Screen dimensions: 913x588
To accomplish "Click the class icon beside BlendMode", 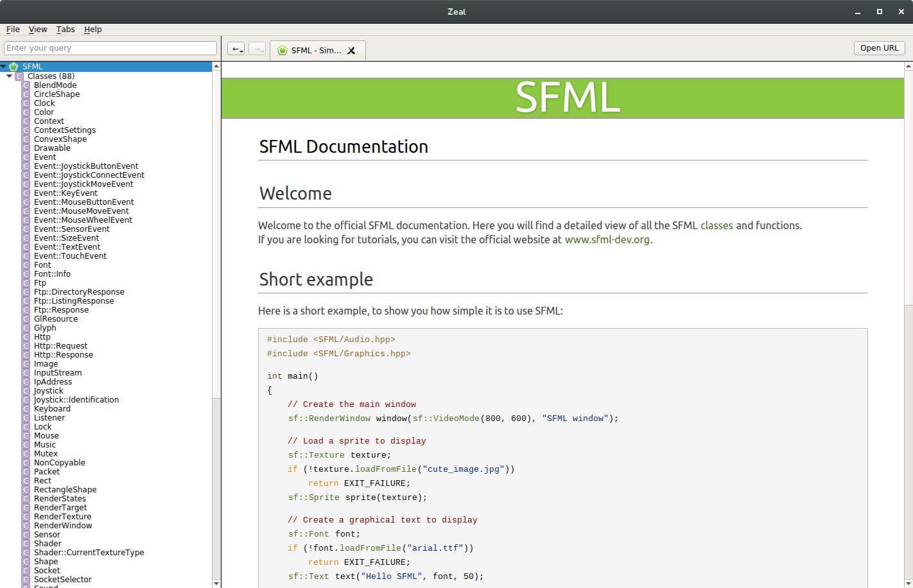I will [26, 85].
